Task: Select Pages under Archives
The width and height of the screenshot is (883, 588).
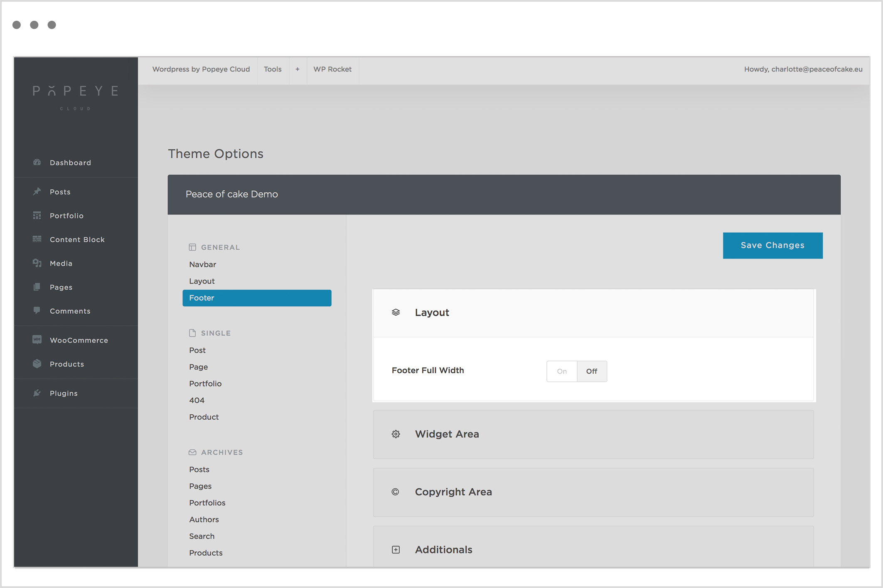Action: point(200,486)
